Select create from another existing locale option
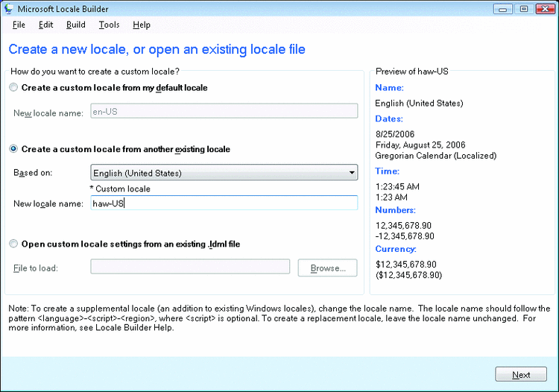The width and height of the screenshot is (559, 392). [x=13, y=148]
